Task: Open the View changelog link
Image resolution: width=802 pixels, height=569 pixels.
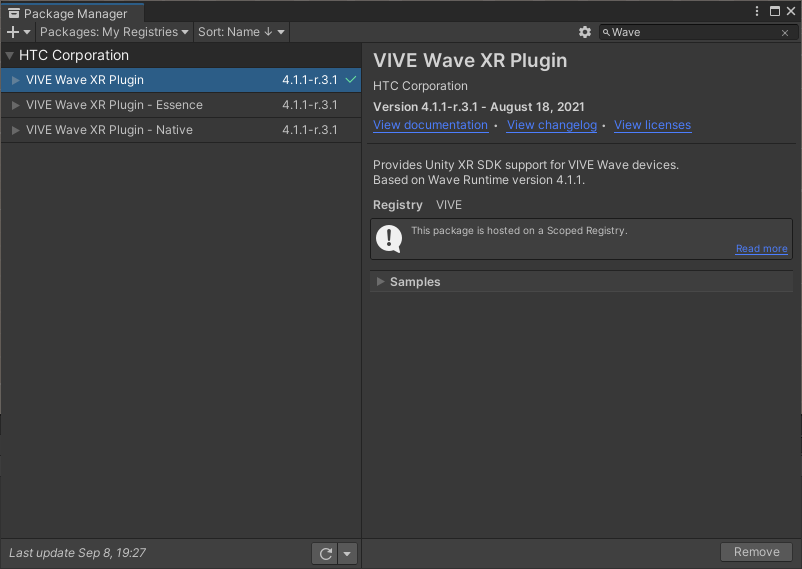Action: coord(551,125)
